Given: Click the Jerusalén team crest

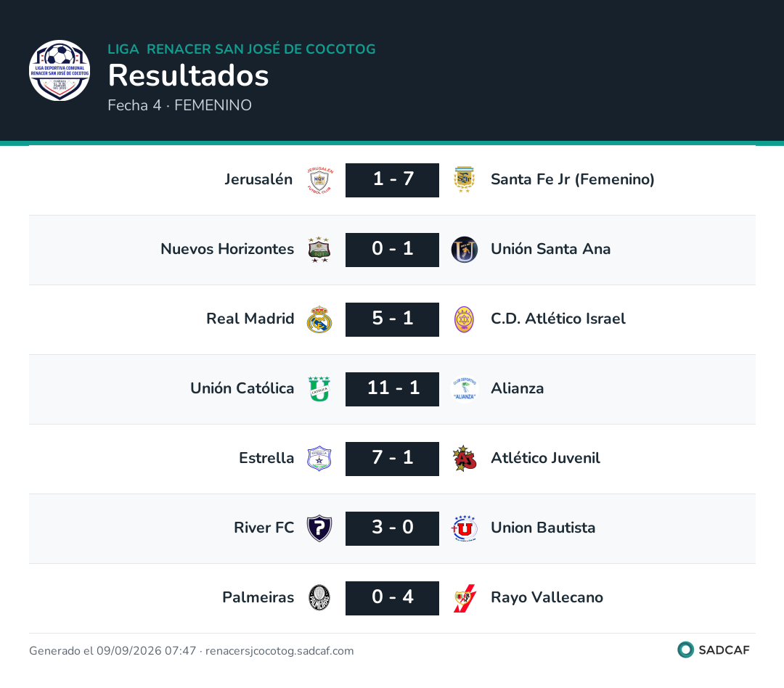Looking at the screenshot, I should click(x=319, y=180).
